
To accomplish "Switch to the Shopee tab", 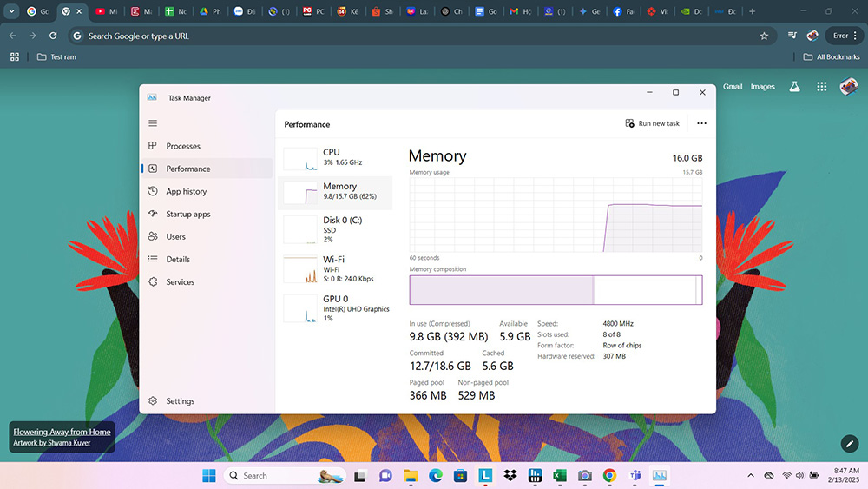I will tap(382, 11).
